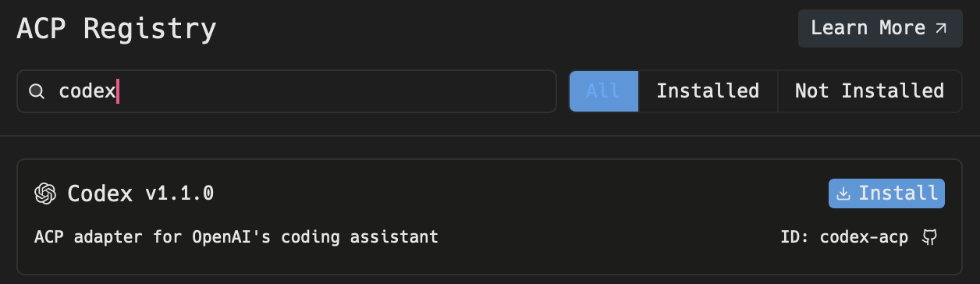Click the typed word codex in search
Screen dimensions: 980x284
87,92
